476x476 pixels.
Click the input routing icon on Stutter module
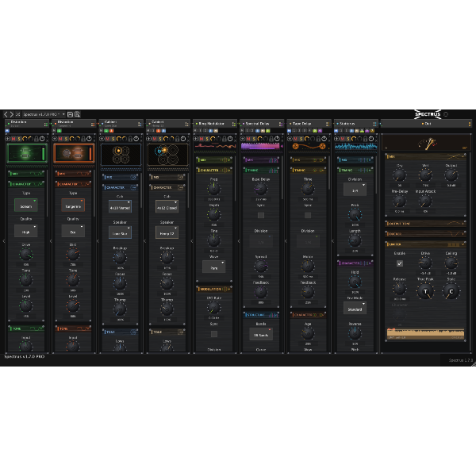click(x=336, y=139)
